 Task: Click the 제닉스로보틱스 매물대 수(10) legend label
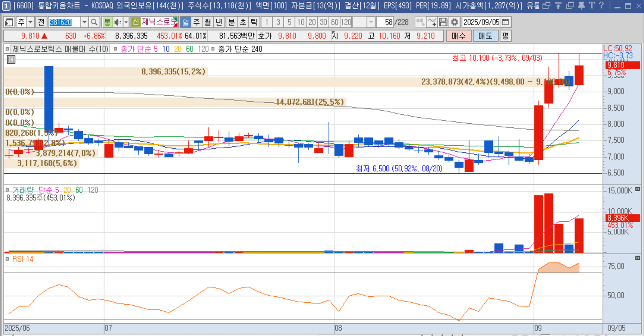point(60,49)
